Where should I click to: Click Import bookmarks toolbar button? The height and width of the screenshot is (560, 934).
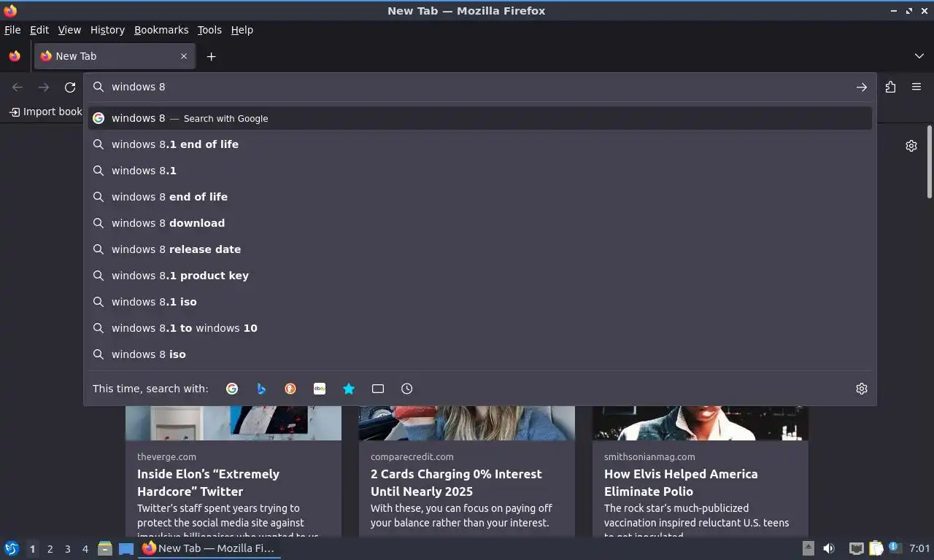point(46,112)
